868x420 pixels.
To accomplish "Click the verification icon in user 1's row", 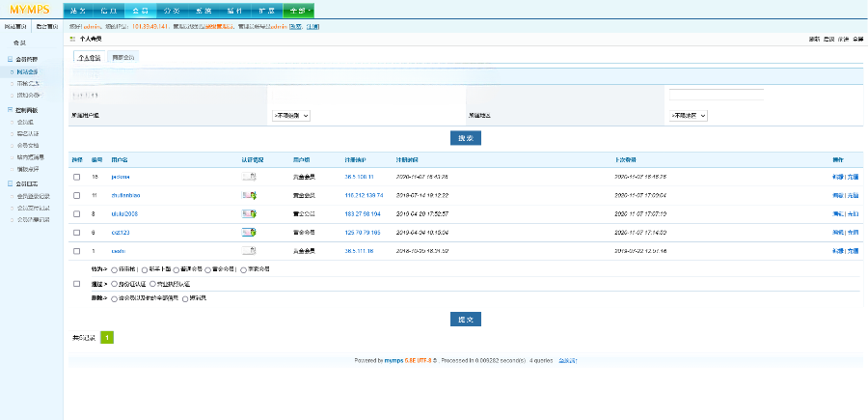I will coord(249,250).
